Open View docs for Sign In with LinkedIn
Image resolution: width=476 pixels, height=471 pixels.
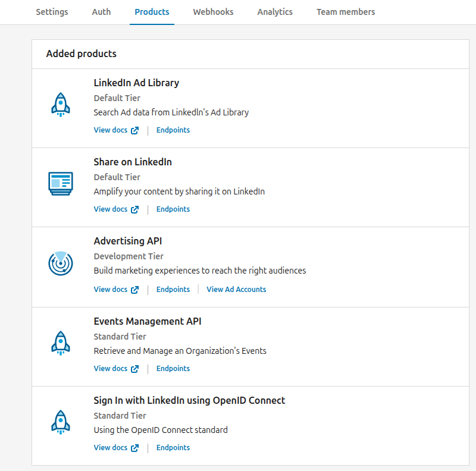pos(111,448)
